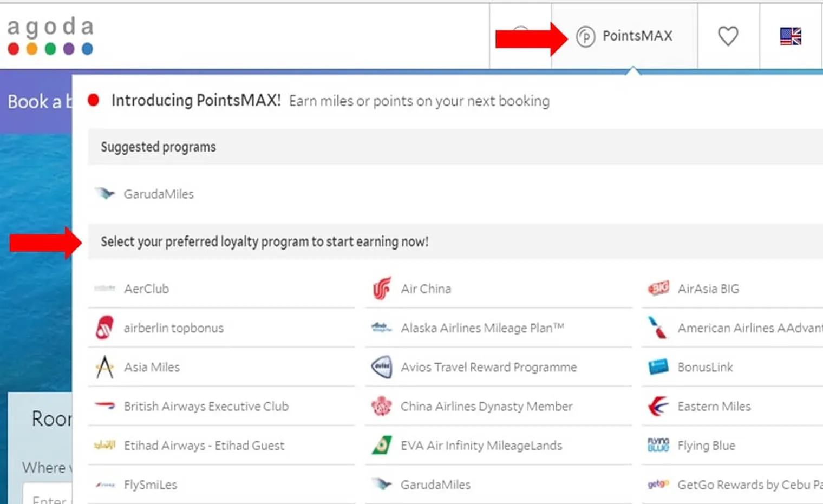Click the Avios logo icon

[382, 366]
